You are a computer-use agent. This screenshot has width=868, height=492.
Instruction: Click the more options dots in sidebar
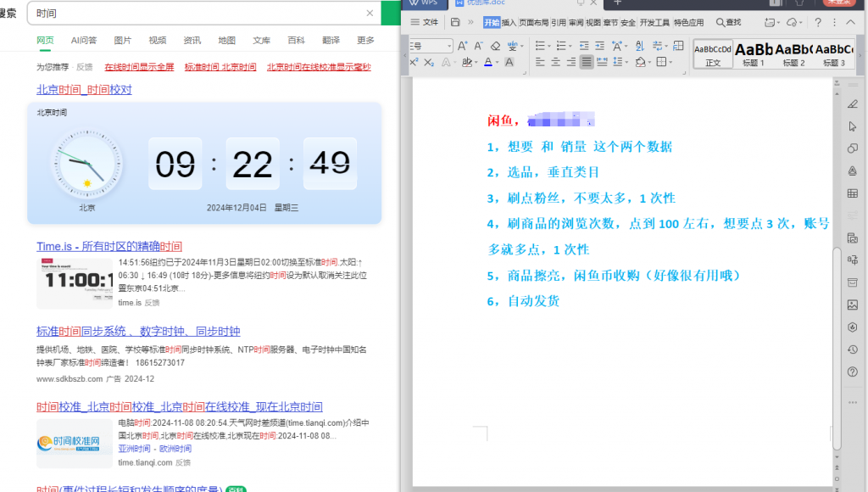coord(853,402)
